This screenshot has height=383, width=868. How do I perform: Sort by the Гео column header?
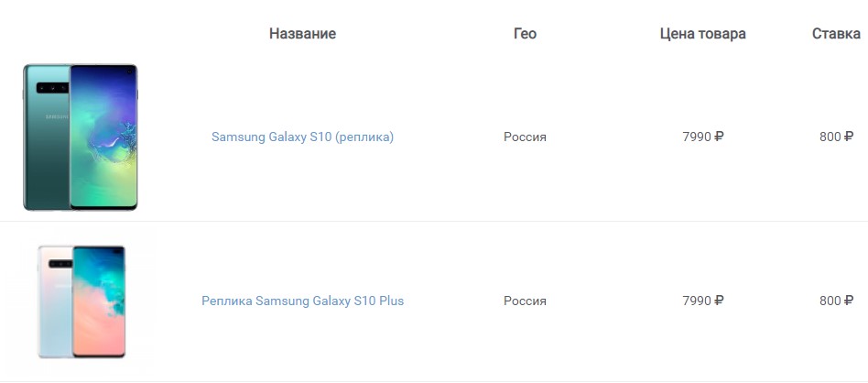525,34
